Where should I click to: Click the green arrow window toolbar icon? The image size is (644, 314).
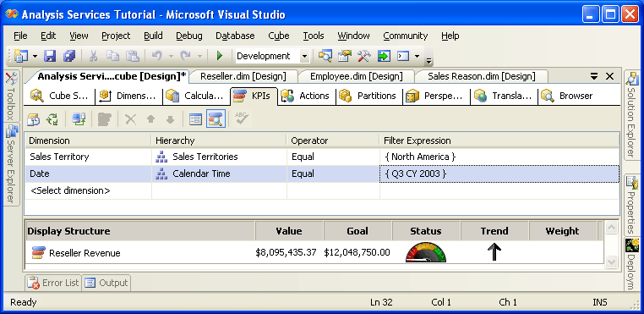[384, 56]
